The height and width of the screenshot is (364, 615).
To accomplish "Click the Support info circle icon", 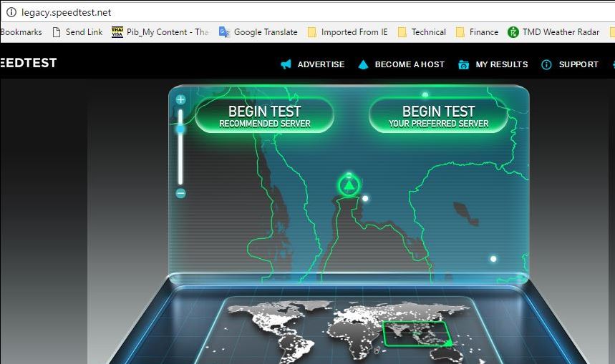I will click(x=546, y=64).
